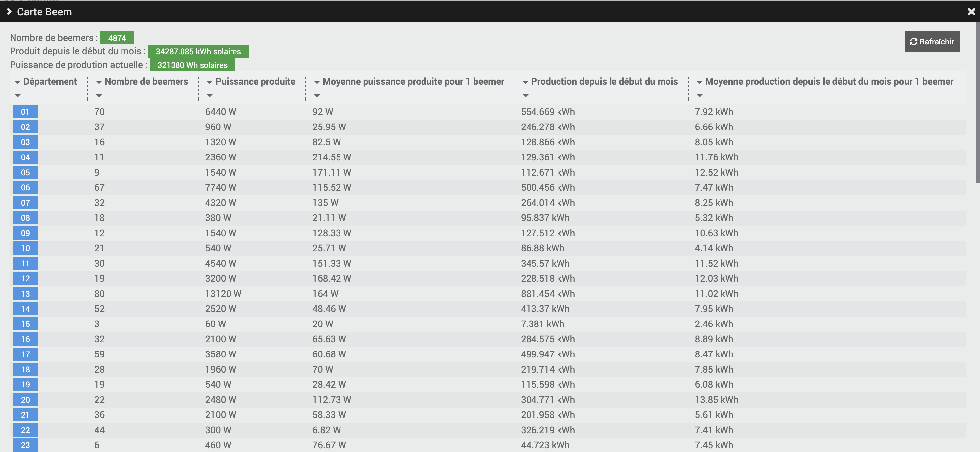The height and width of the screenshot is (452, 980).
Task: Select department 20 badge
Action: tap(25, 400)
